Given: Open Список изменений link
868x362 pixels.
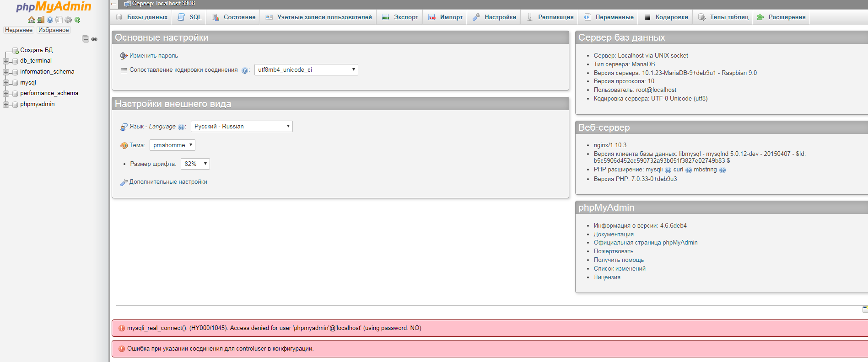Looking at the screenshot, I should (620, 268).
